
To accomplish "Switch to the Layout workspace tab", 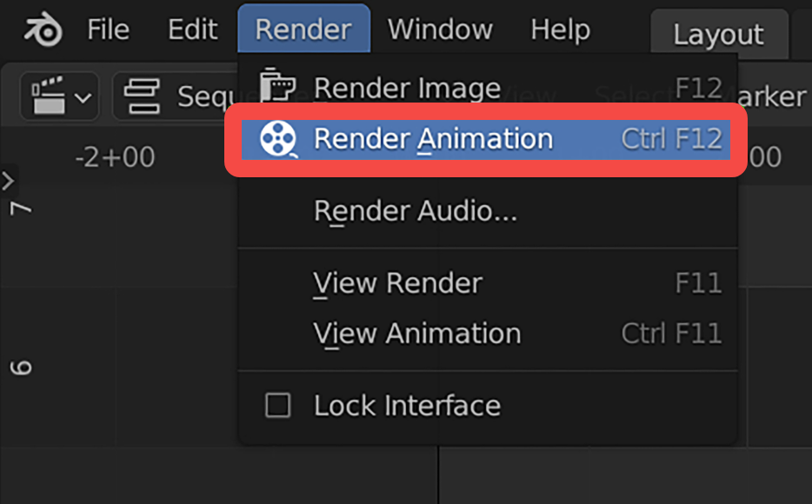I will 718,34.
